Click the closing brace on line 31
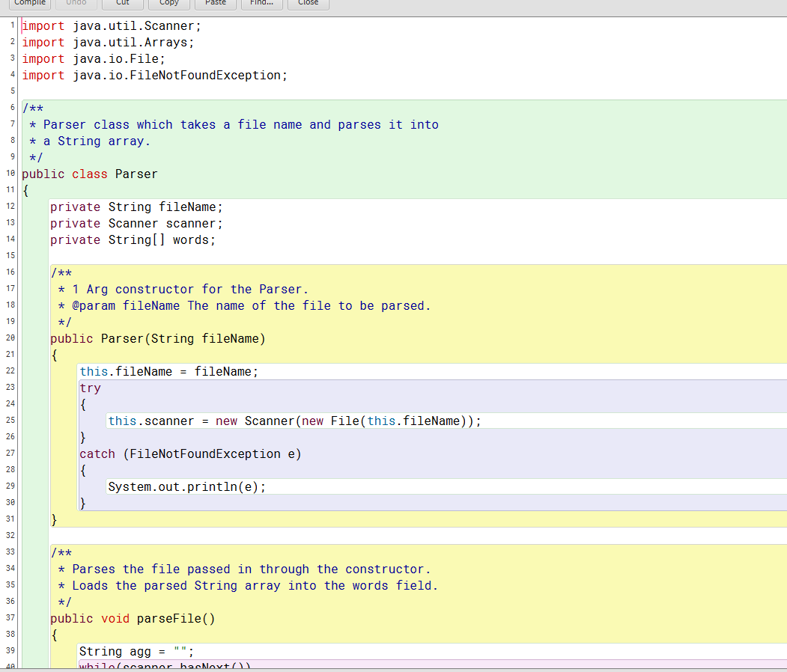The height and width of the screenshot is (672, 787). coord(54,519)
